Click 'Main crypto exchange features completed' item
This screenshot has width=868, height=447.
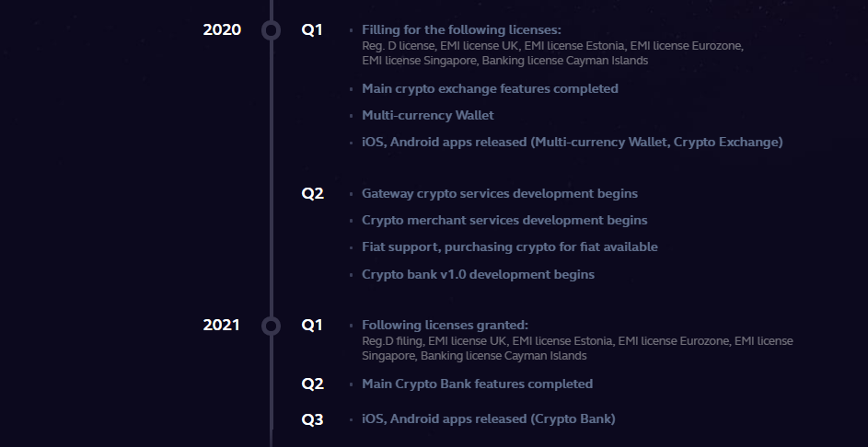point(490,88)
